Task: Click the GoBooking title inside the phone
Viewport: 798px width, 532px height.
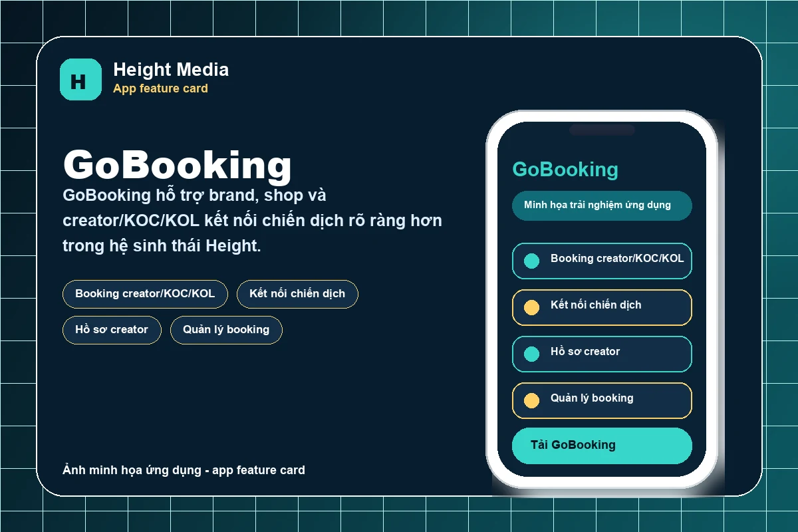Action: [565, 170]
